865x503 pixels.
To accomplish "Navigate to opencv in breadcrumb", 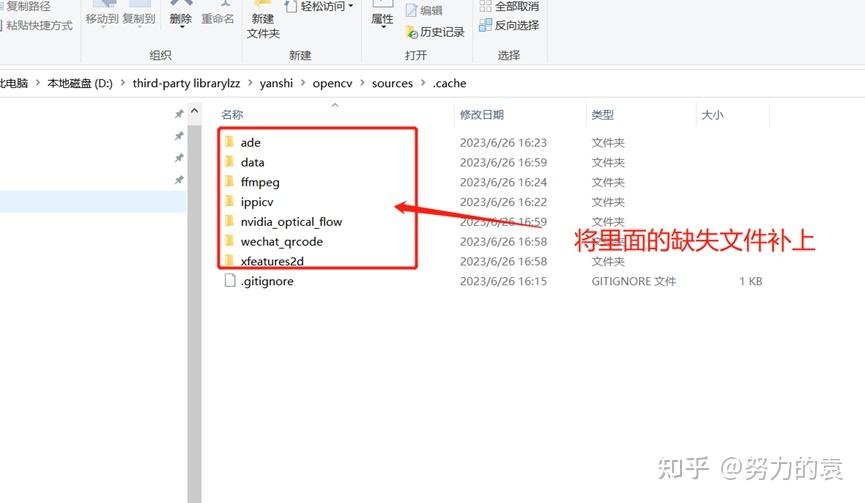I will click(x=332, y=83).
